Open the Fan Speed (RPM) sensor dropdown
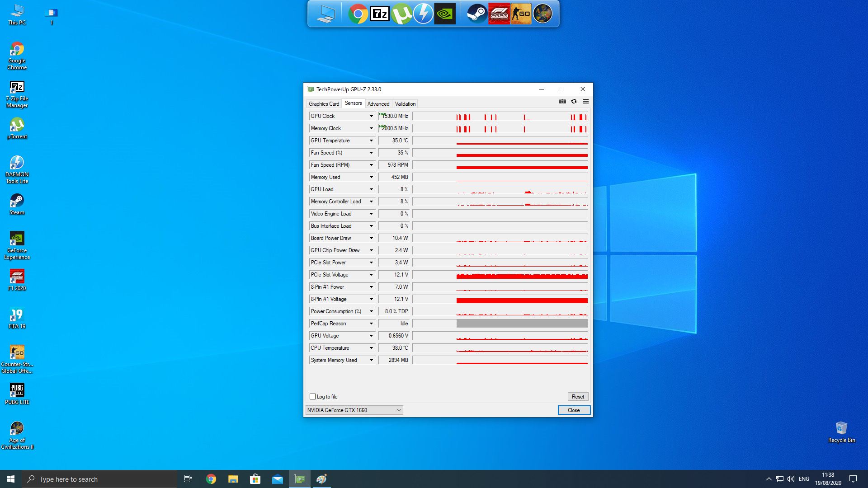 pos(371,165)
